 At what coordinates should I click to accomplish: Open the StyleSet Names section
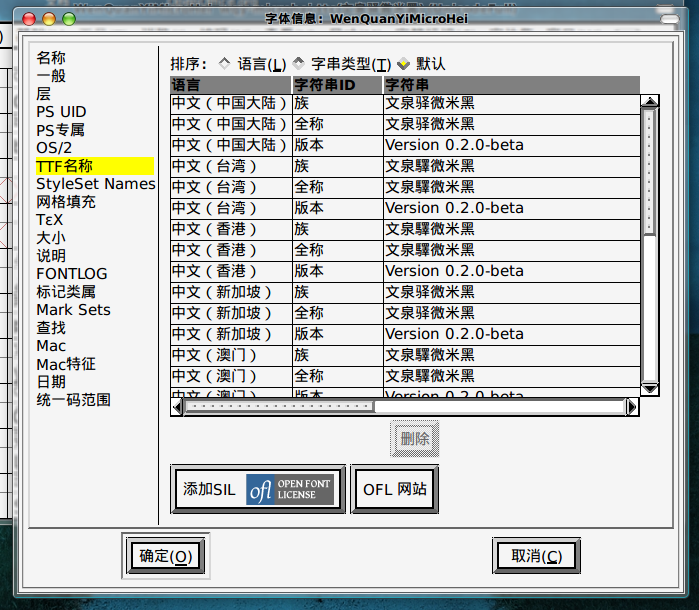pyautogui.click(x=96, y=184)
